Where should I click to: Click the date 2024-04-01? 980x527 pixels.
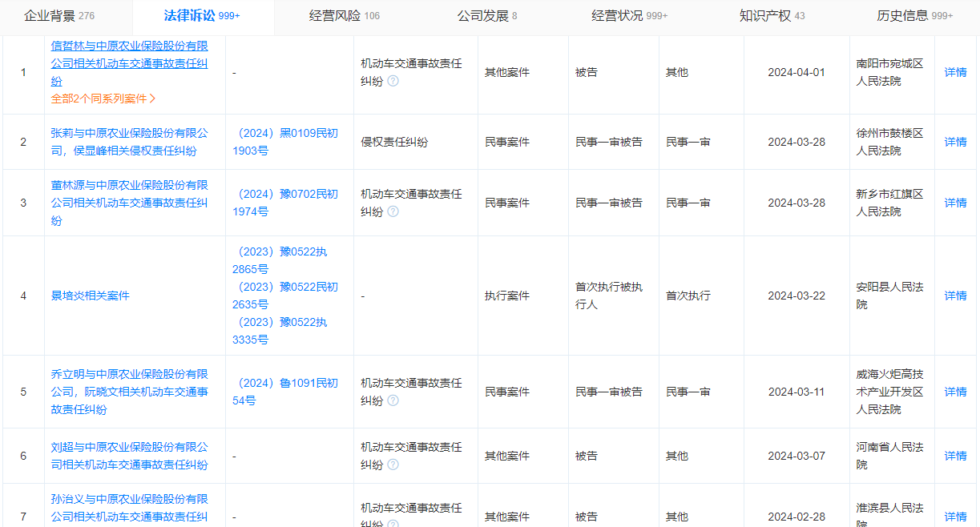pyautogui.click(x=797, y=72)
